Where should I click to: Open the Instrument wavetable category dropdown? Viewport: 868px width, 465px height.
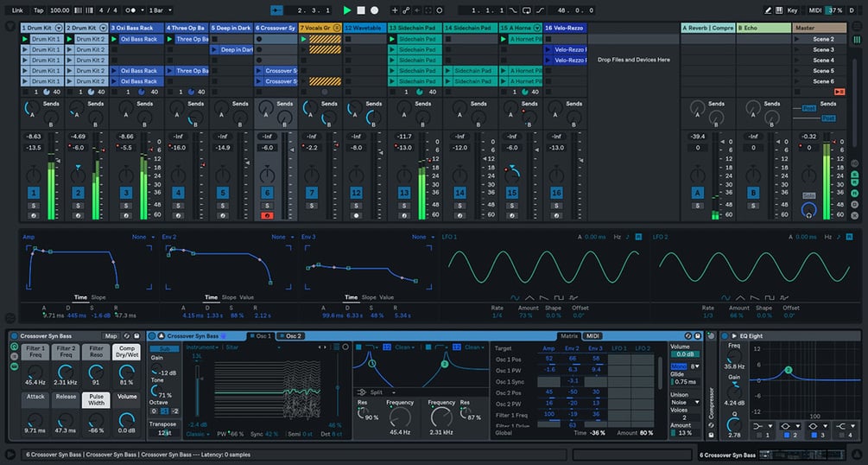coord(203,347)
